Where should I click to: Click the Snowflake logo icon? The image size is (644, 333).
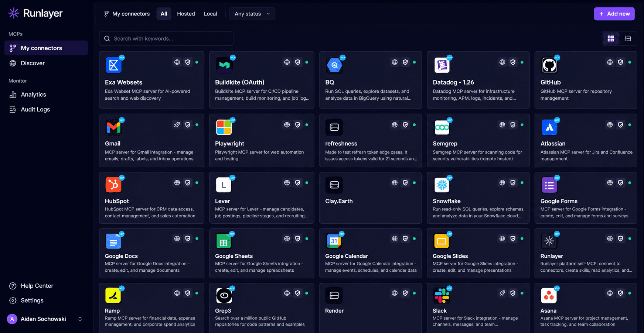(442, 185)
